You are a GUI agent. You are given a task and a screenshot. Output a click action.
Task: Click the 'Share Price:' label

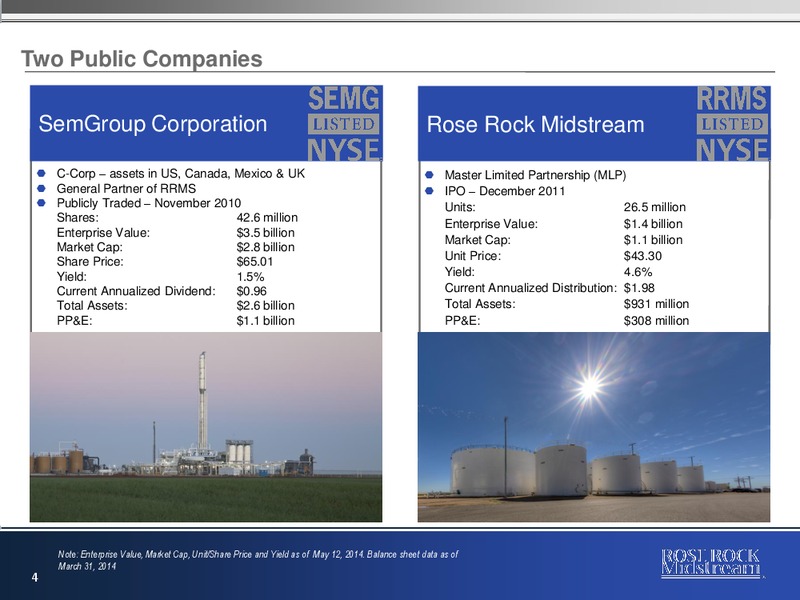pos(90,262)
